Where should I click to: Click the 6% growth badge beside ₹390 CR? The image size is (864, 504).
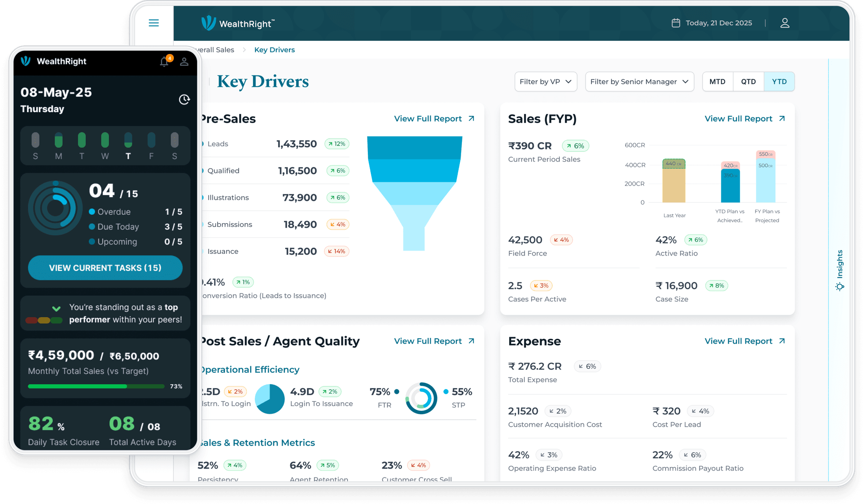pos(575,146)
